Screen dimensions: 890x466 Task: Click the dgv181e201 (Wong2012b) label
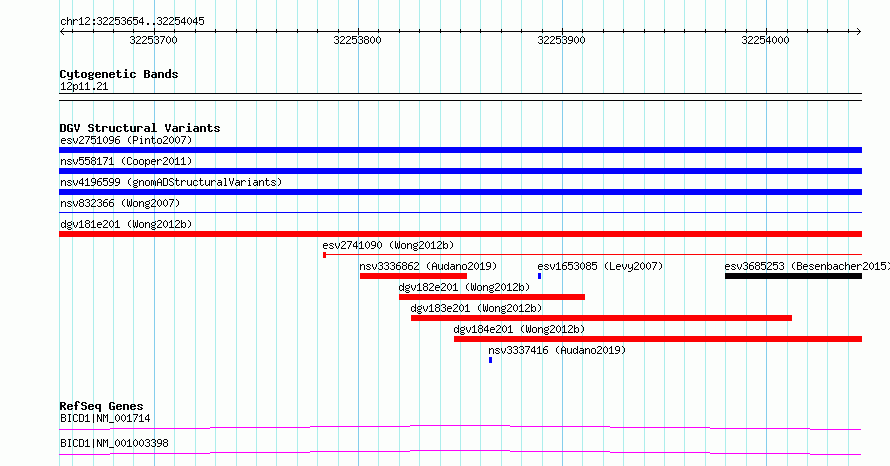pyautogui.click(x=126, y=224)
